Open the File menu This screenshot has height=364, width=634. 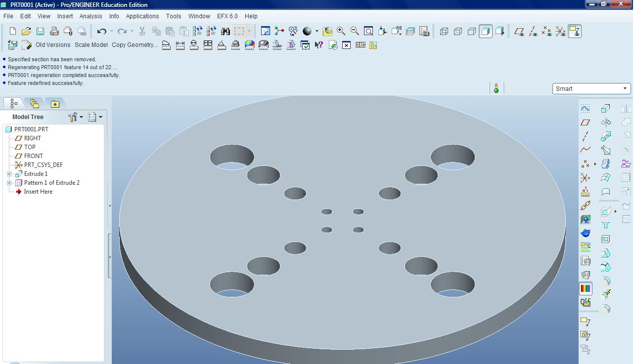tap(8, 16)
